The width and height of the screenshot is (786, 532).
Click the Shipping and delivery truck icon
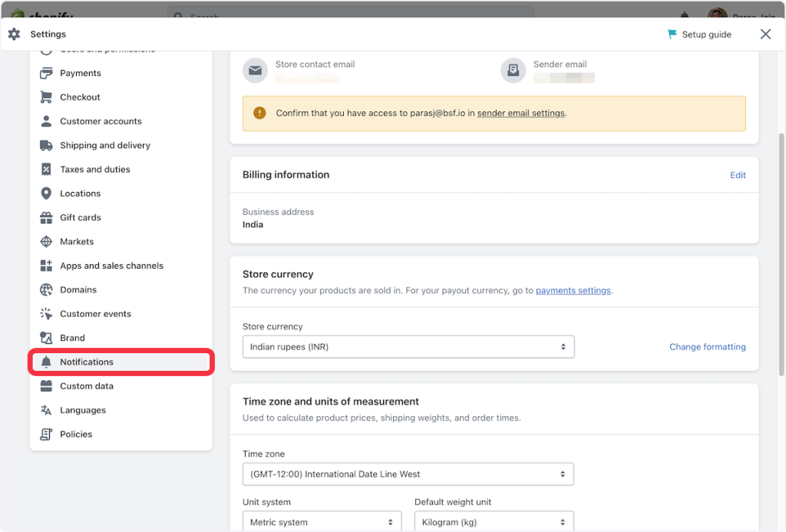coord(46,145)
